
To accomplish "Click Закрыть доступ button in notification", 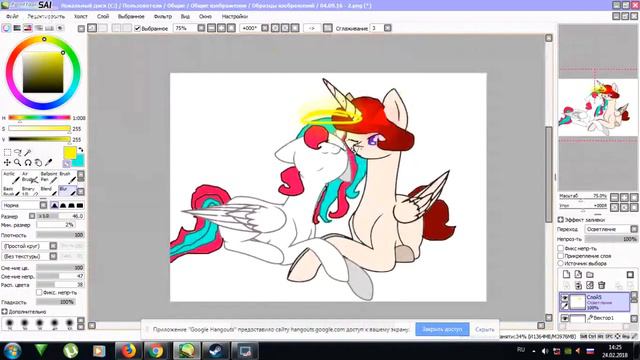I will 442,329.
